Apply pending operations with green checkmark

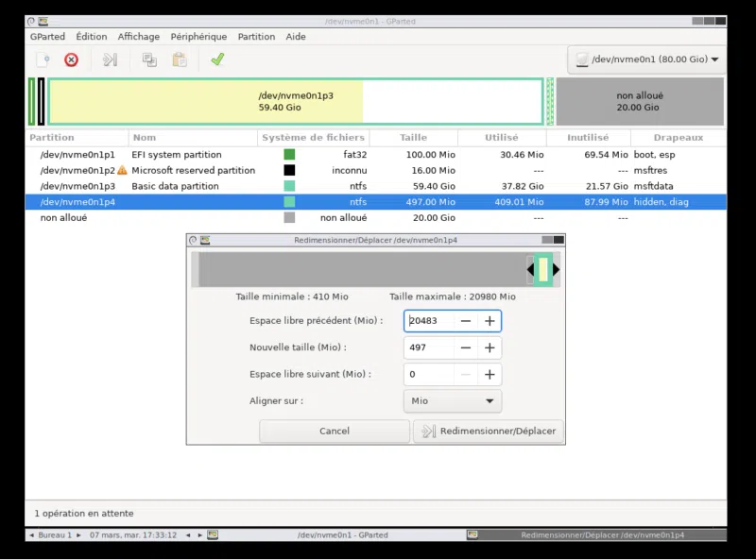click(x=217, y=59)
